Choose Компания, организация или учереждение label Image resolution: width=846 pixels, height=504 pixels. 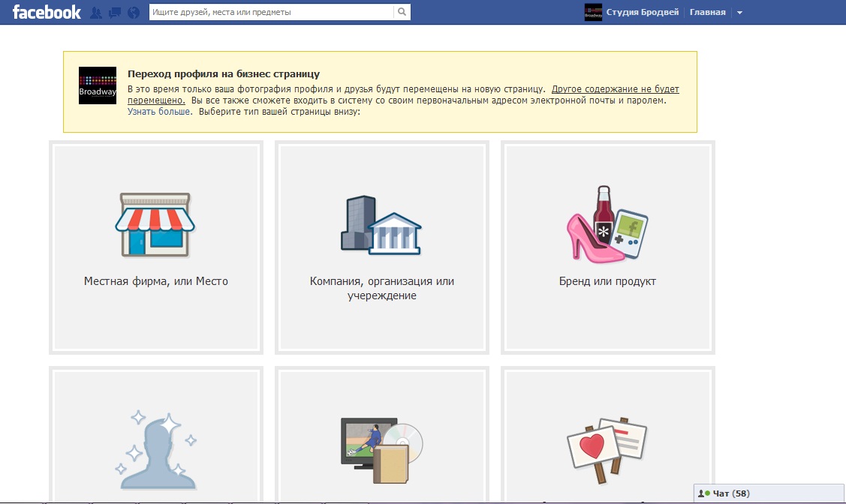click(x=382, y=288)
